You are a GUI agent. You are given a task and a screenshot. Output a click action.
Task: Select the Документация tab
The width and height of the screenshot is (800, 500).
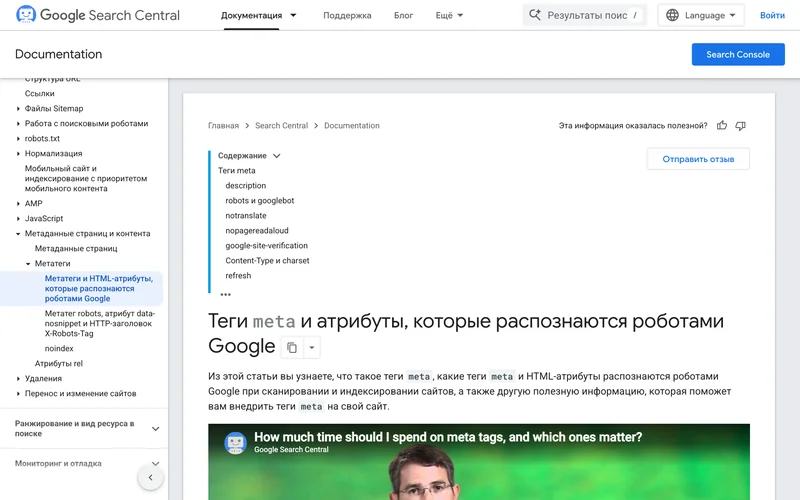[x=252, y=15]
